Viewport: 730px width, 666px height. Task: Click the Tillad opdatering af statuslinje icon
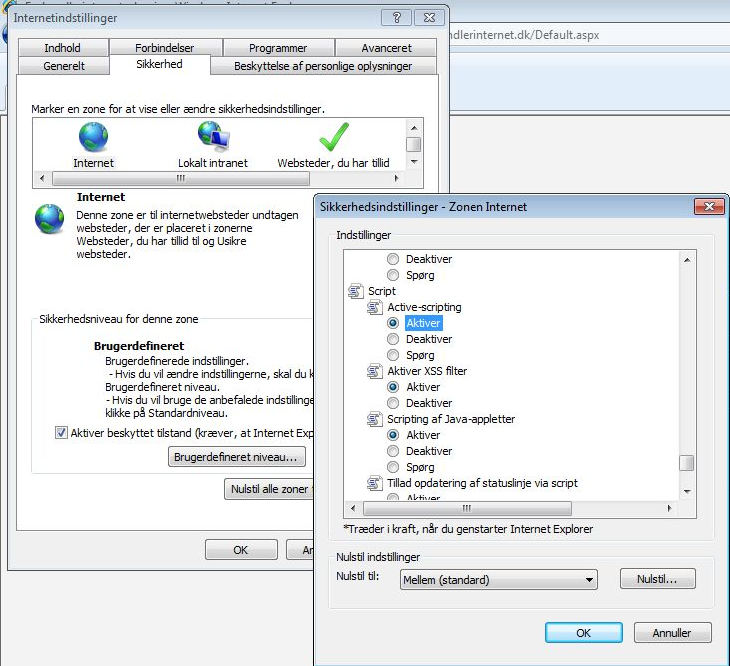click(375, 483)
